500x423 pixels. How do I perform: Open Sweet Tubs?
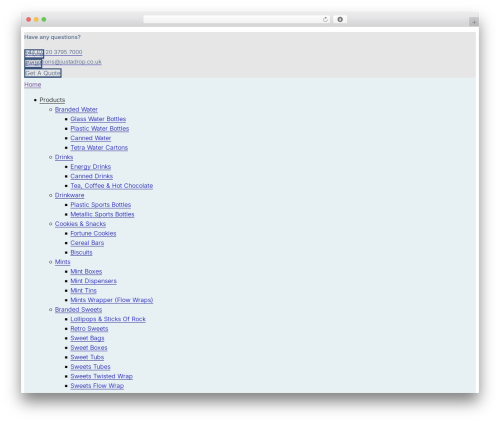click(87, 357)
